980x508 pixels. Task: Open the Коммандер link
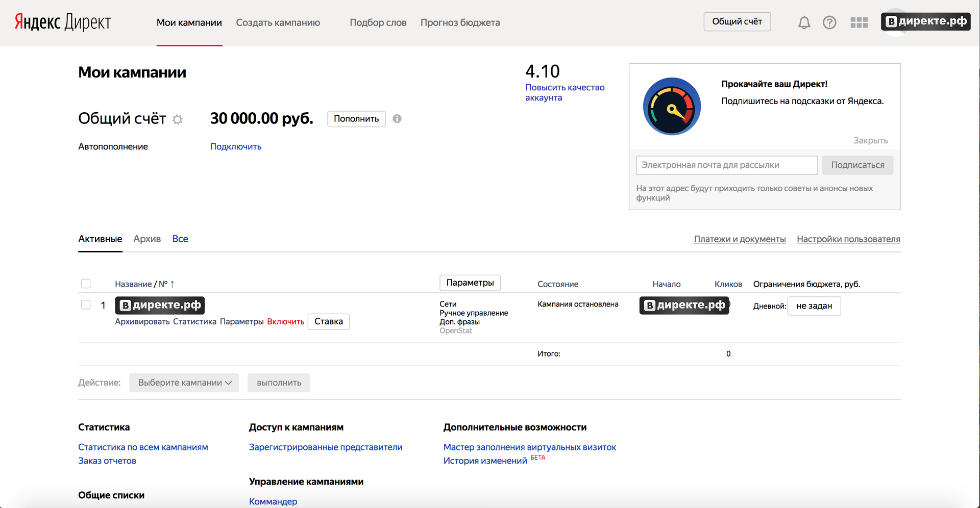coord(273,501)
